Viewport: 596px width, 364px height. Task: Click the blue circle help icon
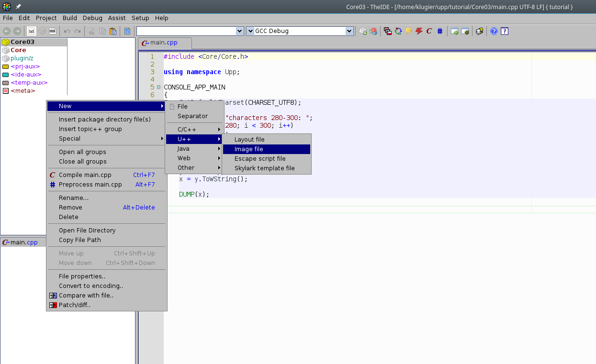[x=494, y=31]
